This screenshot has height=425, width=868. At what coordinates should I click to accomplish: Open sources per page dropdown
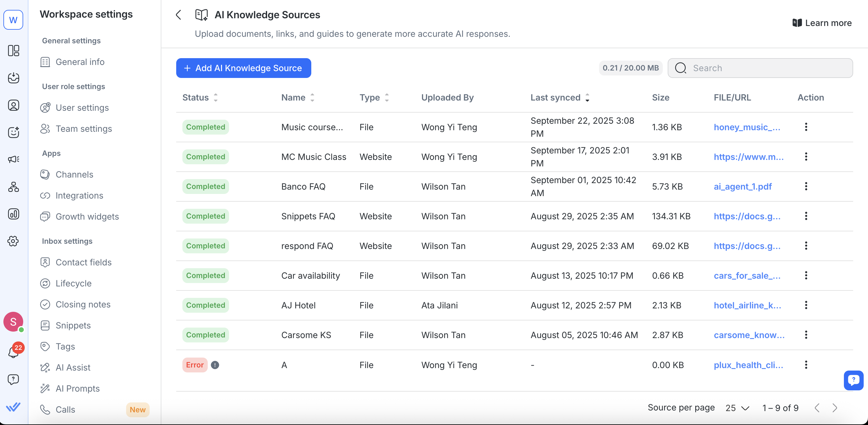(x=737, y=408)
